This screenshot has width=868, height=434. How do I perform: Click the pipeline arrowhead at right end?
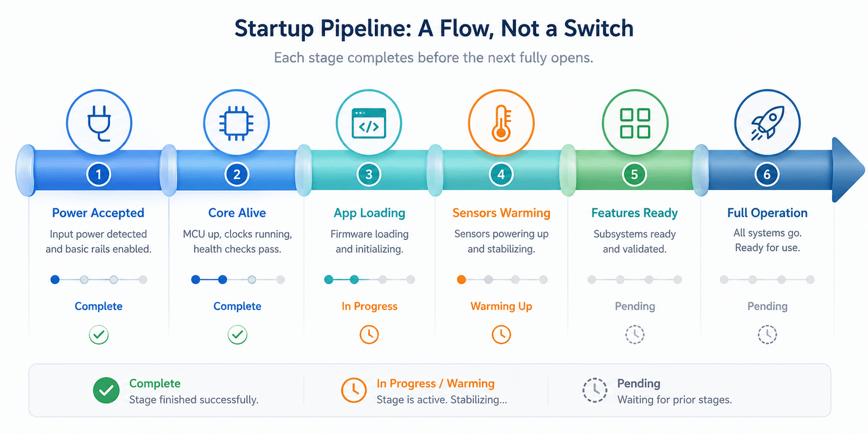pyautogui.click(x=848, y=170)
